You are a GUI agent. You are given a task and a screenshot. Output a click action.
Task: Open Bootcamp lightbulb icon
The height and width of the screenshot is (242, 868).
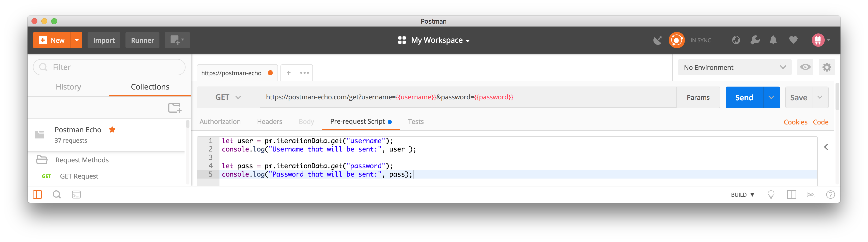[771, 195]
